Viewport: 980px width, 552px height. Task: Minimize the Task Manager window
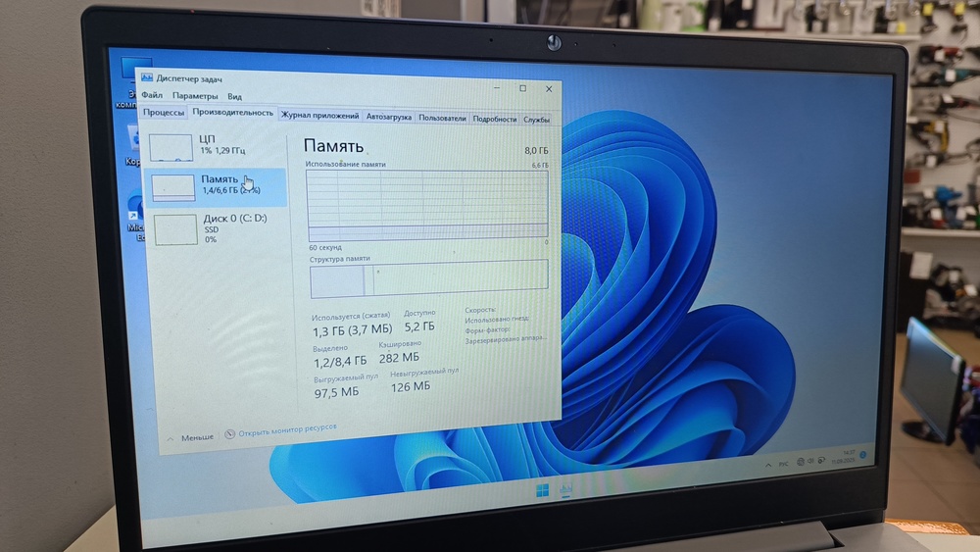click(497, 87)
